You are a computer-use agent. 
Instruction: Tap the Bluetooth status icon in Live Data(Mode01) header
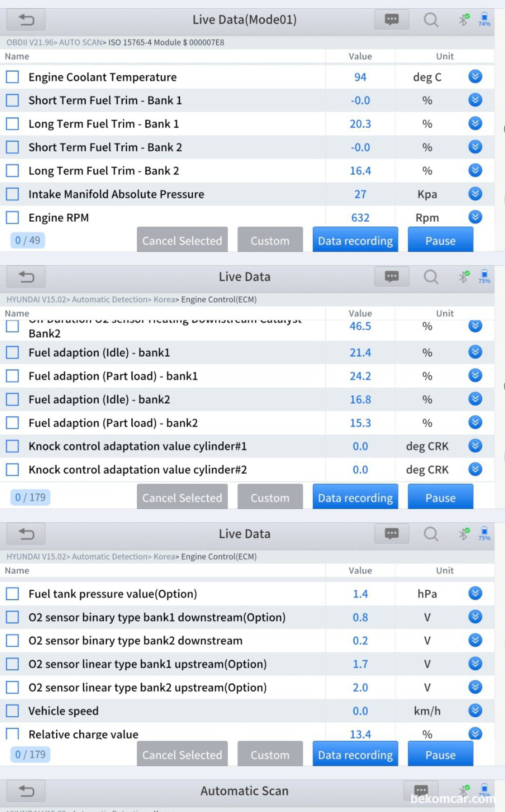pos(464,19)
